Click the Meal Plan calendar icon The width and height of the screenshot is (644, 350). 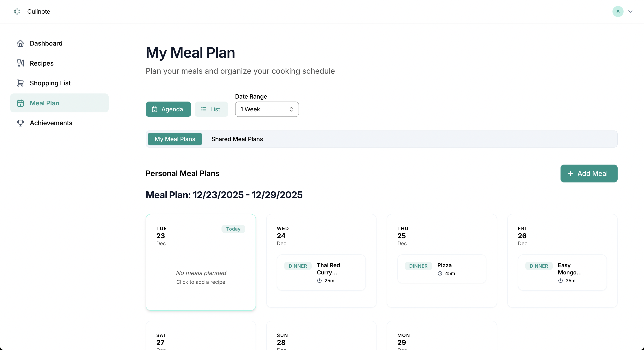(20, 103)
